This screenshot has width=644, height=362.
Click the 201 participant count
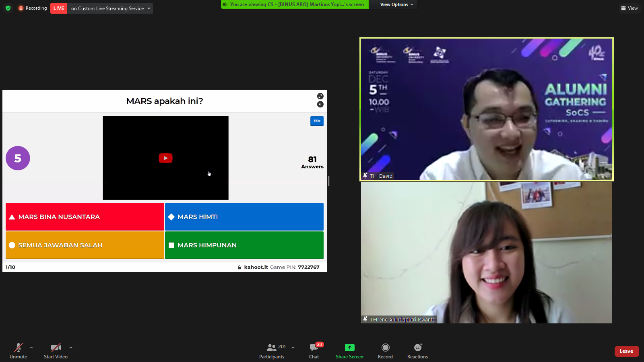click(x=282, y=347)
